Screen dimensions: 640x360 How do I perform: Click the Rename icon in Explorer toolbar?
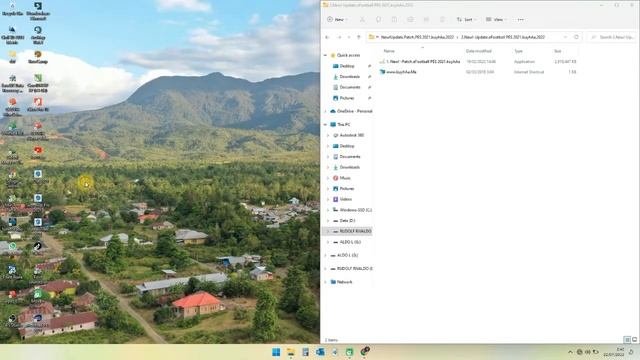tap(410, 20)
